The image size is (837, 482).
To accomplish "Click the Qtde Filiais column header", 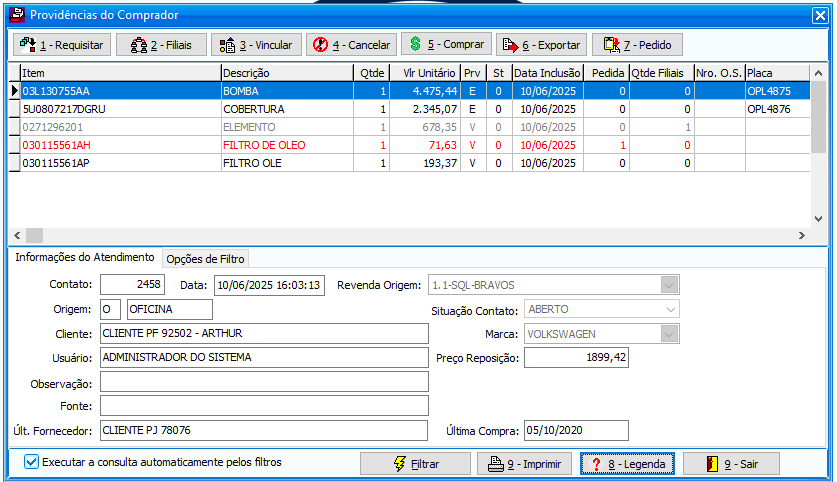I will coord(661,73).
